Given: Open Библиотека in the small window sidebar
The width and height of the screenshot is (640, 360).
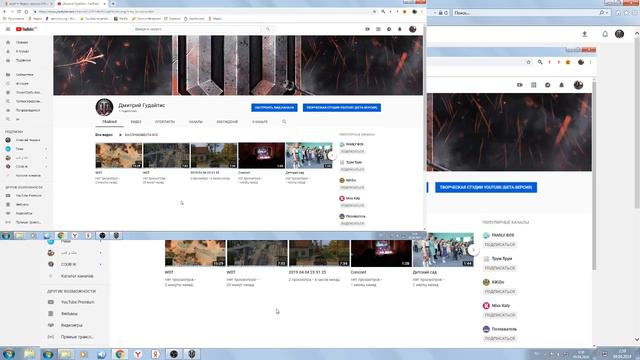Looking at the screenshot, I should [x=24, y=75].
